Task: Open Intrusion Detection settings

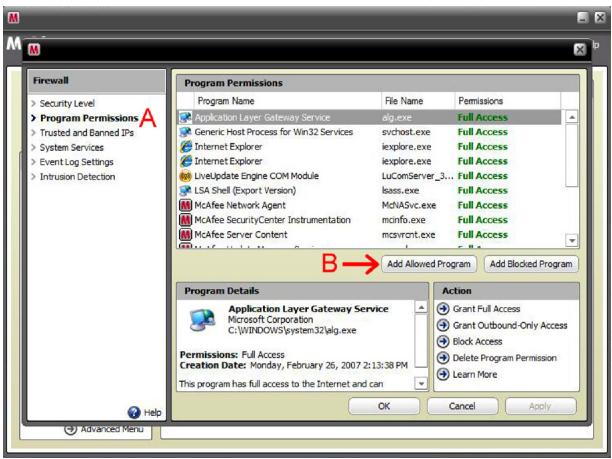Action: pyautogui.click(x=77, y=177)
